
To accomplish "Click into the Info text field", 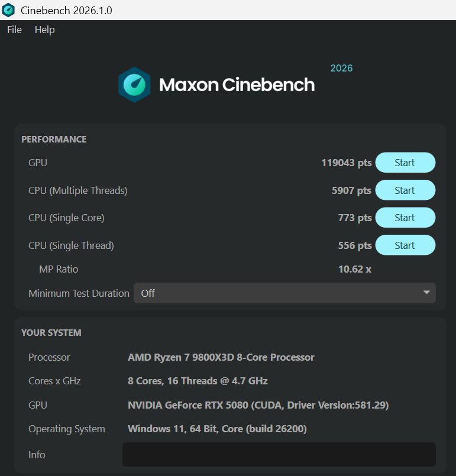I will click(x=279, y=454).
